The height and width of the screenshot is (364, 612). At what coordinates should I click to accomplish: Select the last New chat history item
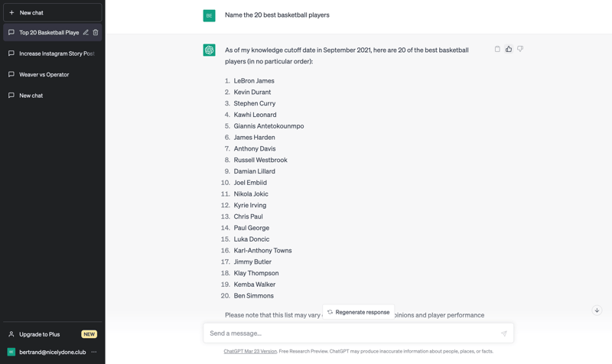click(31, 96)
